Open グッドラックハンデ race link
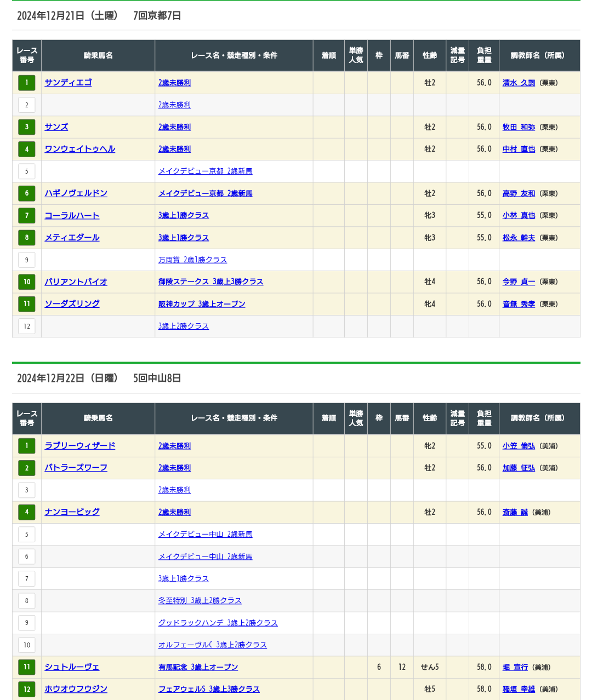This screenshot has width=592, height=700. tap(218, 623)
